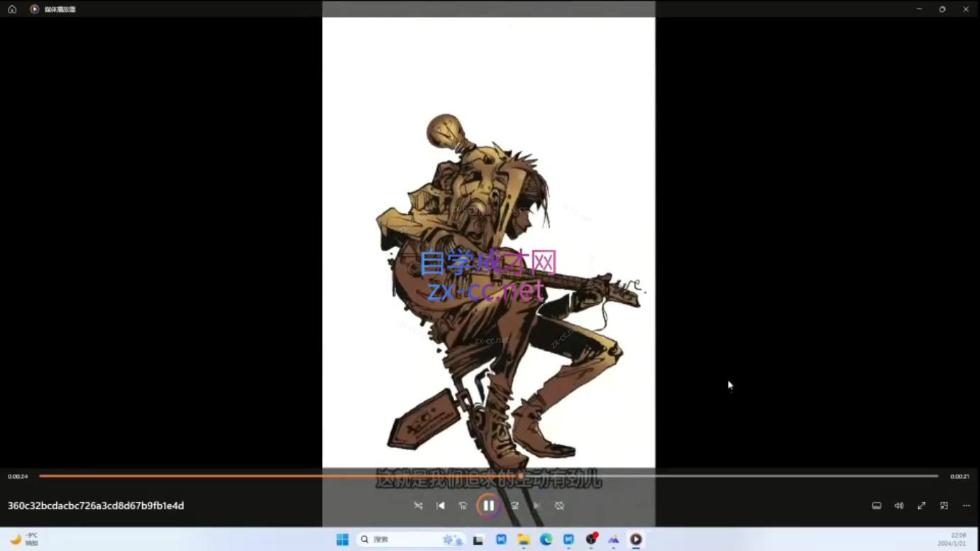Jump to the previous track
The height and width of the screenshot is (551, 980).
[x=441, y=506]
